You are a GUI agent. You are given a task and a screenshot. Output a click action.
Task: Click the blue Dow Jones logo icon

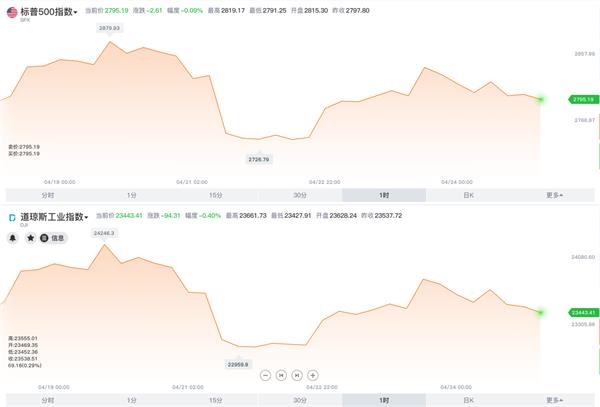click(x=12, y=217)
